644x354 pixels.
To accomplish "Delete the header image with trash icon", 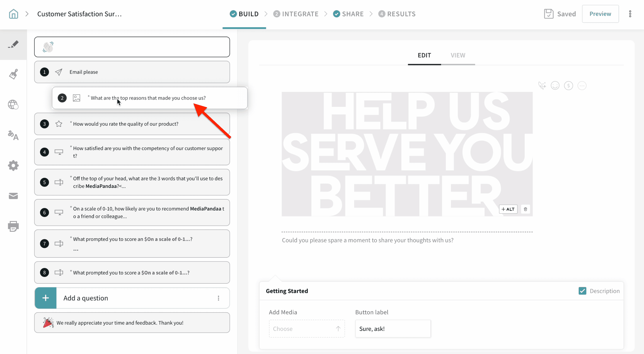I will pyautogui.click(x=525, y=209).
